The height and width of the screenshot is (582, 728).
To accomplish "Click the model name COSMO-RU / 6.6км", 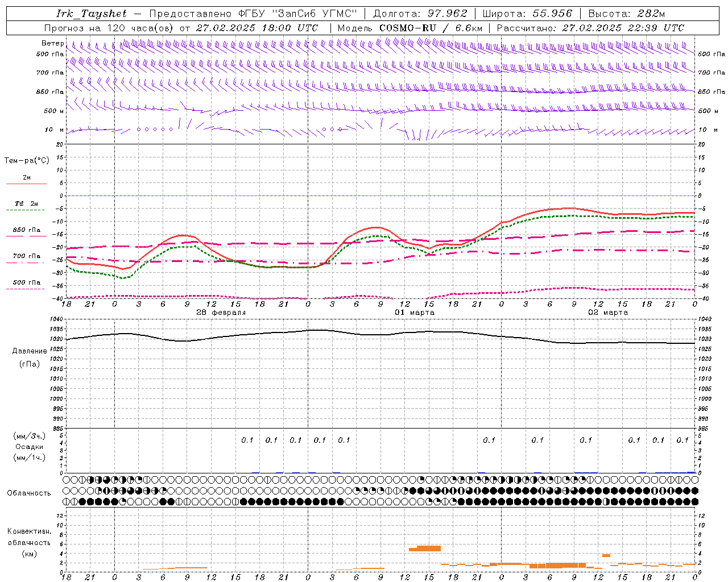I will click(431, 28).
